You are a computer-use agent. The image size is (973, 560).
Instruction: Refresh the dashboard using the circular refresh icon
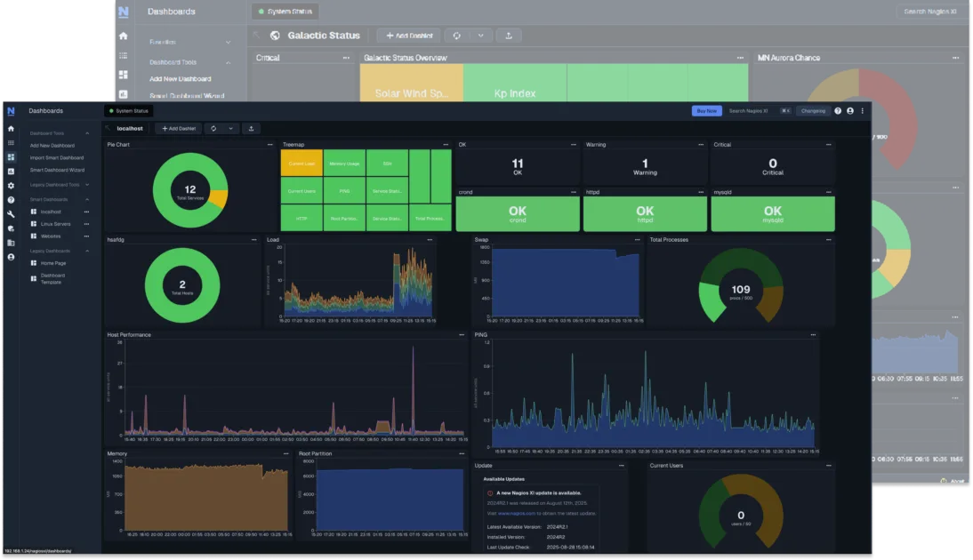click(213, 128)
